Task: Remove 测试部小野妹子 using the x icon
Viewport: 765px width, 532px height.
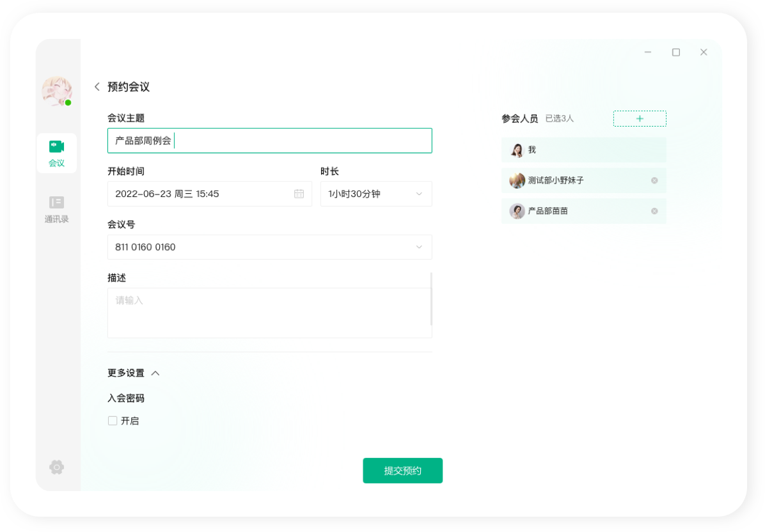Action: tap(654, 180)
